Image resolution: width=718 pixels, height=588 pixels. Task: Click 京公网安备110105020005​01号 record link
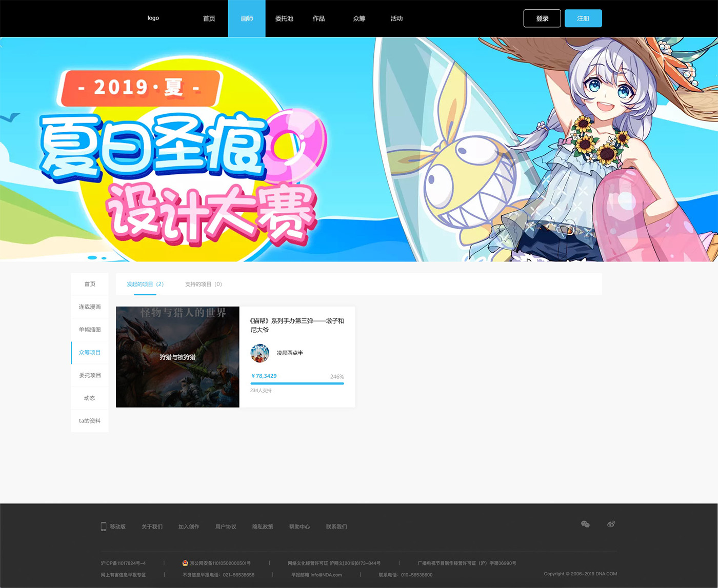[220, 563]
